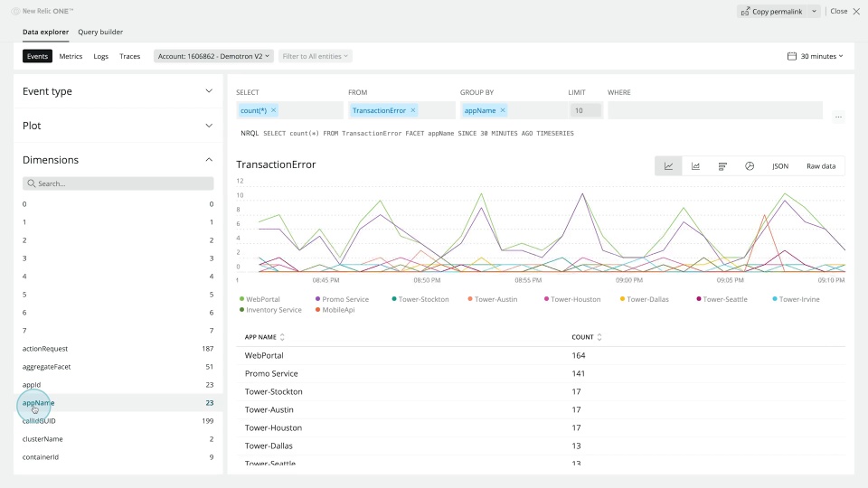The image size is (868, 488).
Task: Select the containerId dimension
Action: 118,457
